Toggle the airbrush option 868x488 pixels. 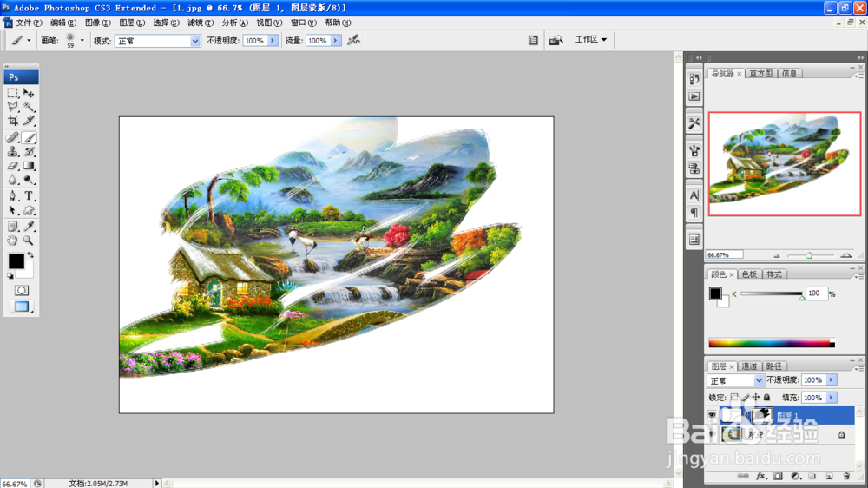(353, 40)
